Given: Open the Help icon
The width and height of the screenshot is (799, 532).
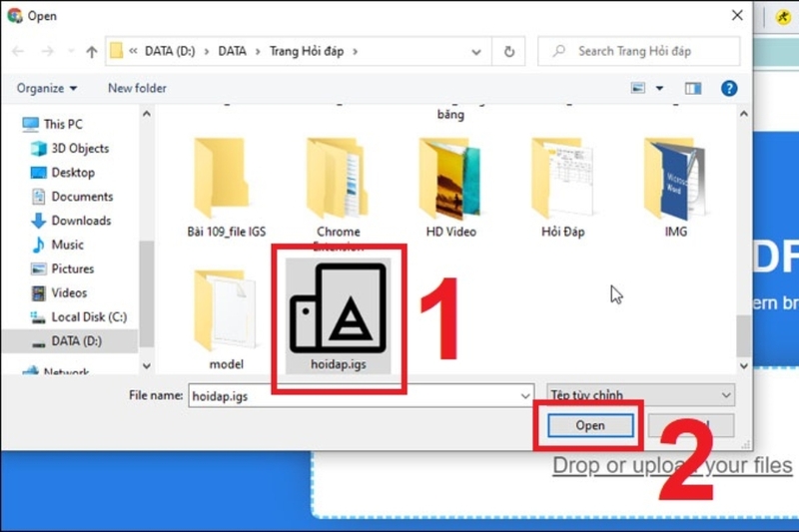Looking at the screenshot, I should point(729,88).
